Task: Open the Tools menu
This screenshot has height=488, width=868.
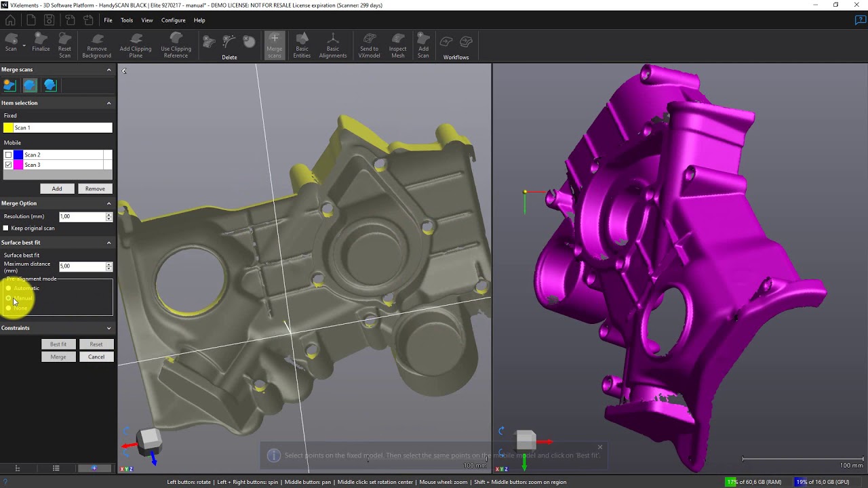Action: (127, 20)
